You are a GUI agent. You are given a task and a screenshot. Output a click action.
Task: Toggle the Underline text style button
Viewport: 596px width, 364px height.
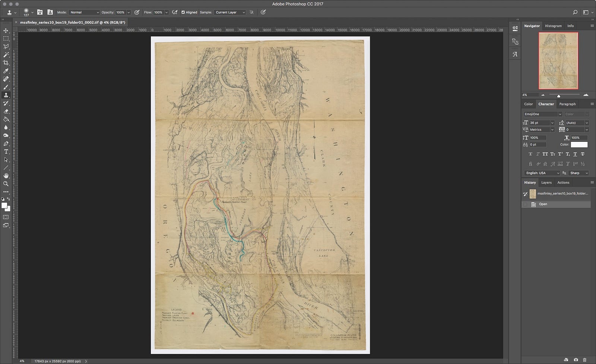(575, 154)
